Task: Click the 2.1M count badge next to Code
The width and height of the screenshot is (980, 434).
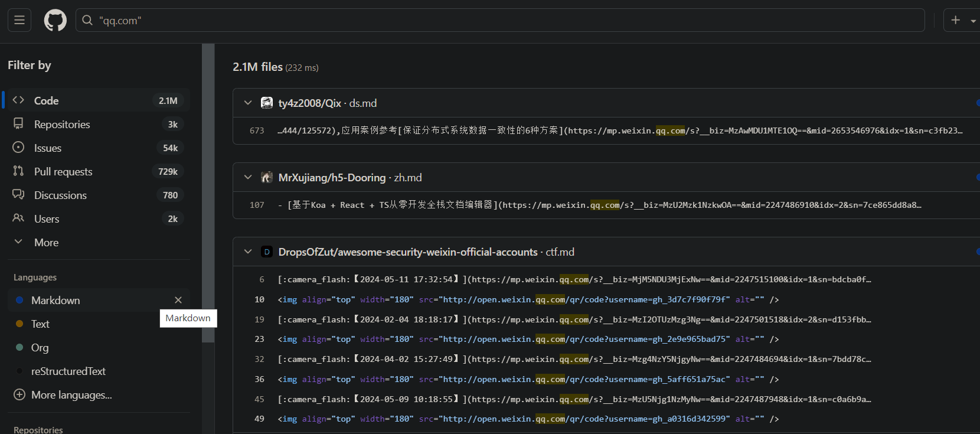Action: (x=168, y=100)
